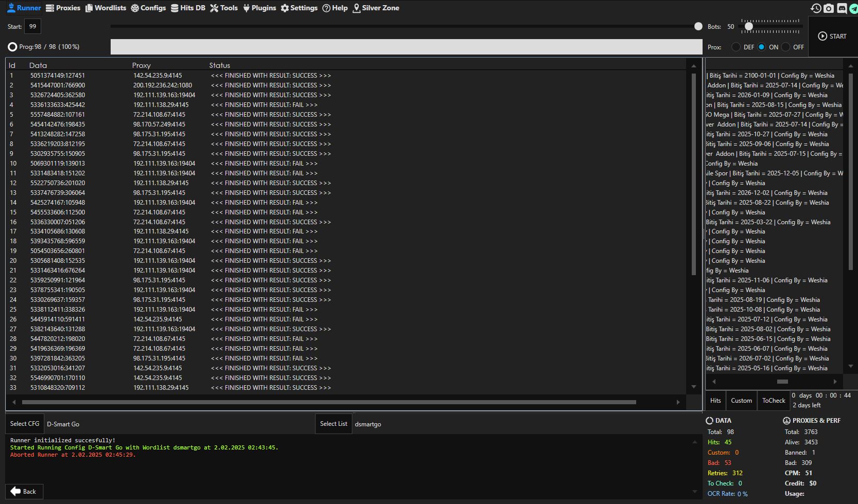Select the results row with Id 33

346,388
